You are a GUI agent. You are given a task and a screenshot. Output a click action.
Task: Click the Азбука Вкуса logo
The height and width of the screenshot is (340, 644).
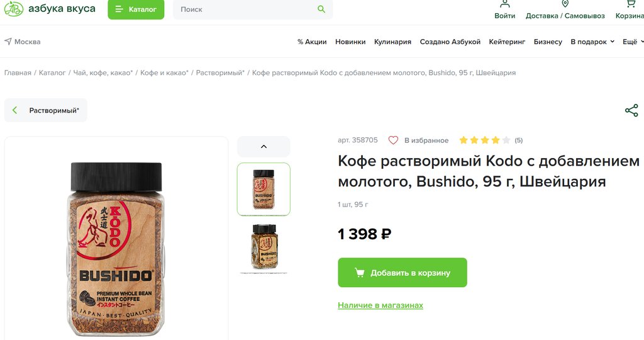pos(50,9)
